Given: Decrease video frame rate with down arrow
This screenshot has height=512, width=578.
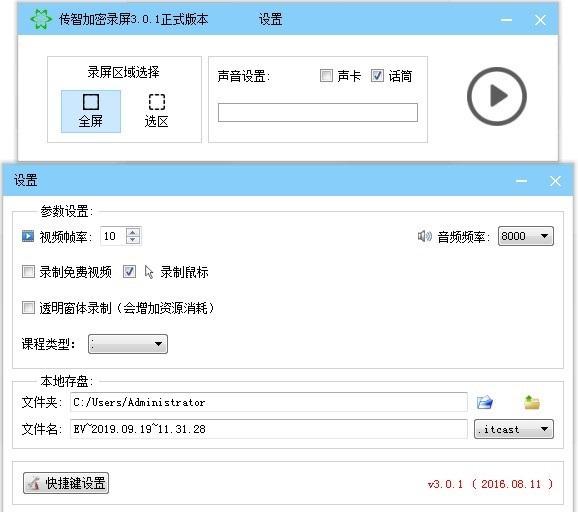Looking at the screenshot, I should pos(133,240).
